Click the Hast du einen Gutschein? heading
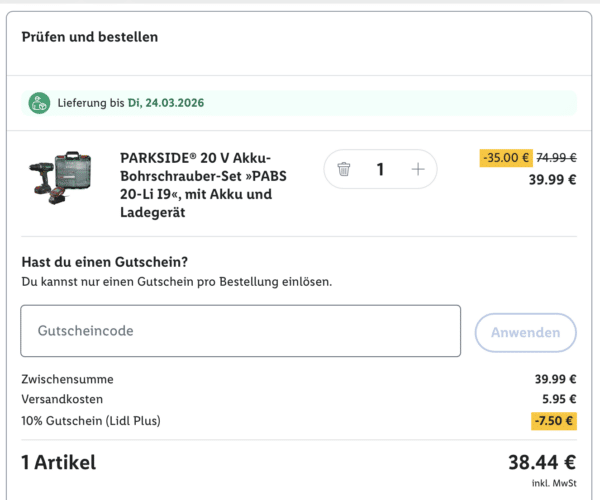Image resolution: width=600 pixels, height=500 pixels. click(104, 262)
